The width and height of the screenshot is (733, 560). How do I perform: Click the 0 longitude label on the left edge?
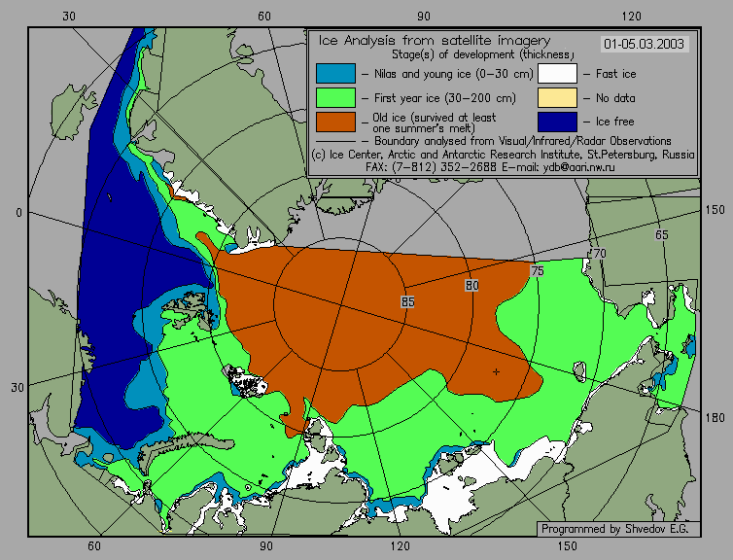tap(18, 213)
